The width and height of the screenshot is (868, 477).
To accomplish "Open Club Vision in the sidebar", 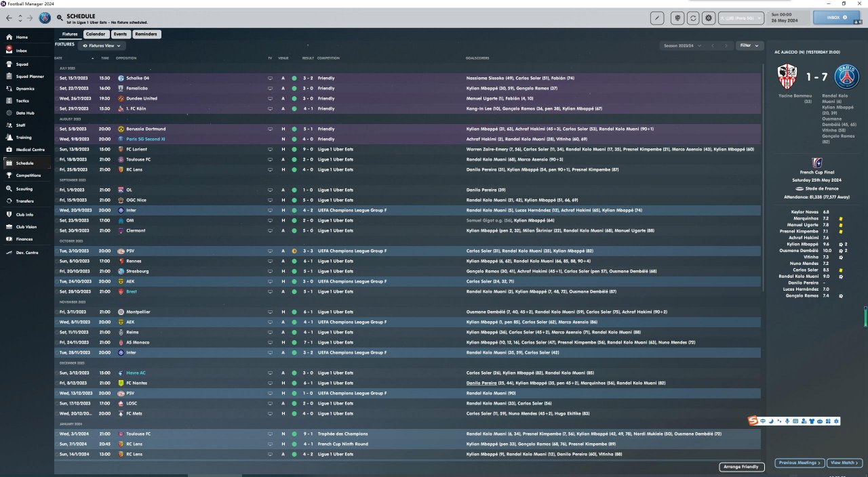I will pos(26,226).
